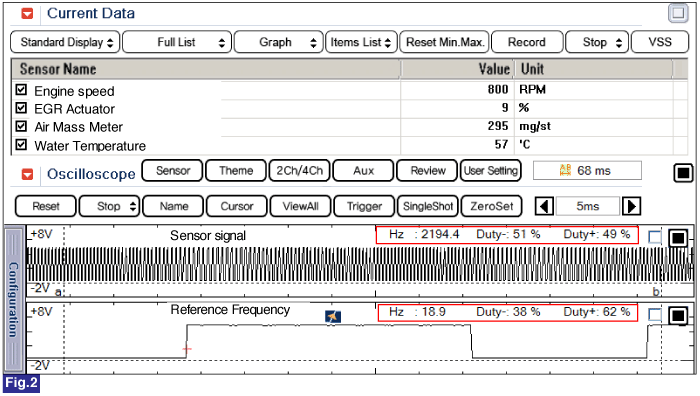Click the Hz : 18.9 frequency readout

click(417, 312)
